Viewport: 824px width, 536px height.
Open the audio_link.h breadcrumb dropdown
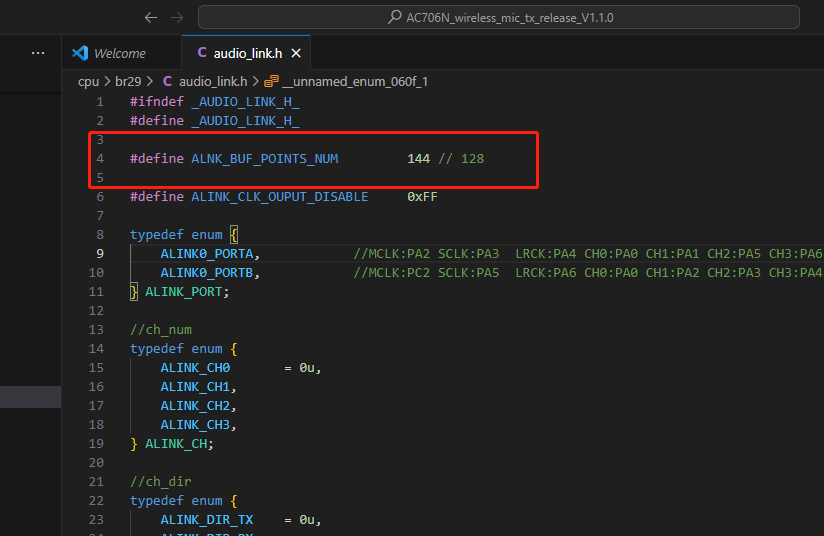pos(213,81)
